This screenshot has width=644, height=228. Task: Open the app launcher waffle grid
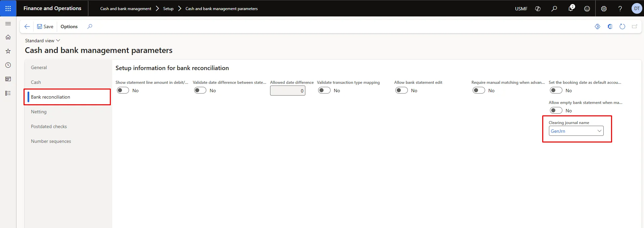coord(8,8)
